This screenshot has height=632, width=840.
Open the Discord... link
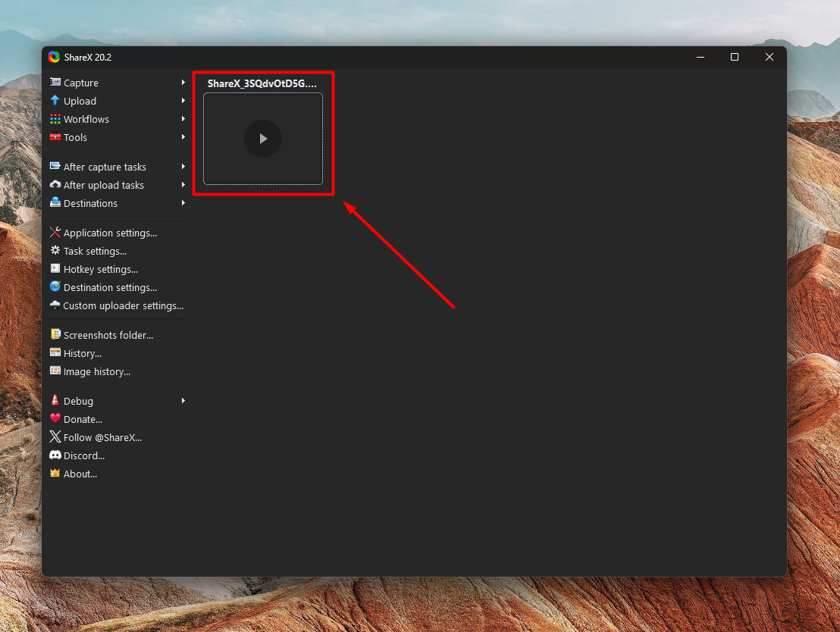pyautogui.click(x=118, y=455)
